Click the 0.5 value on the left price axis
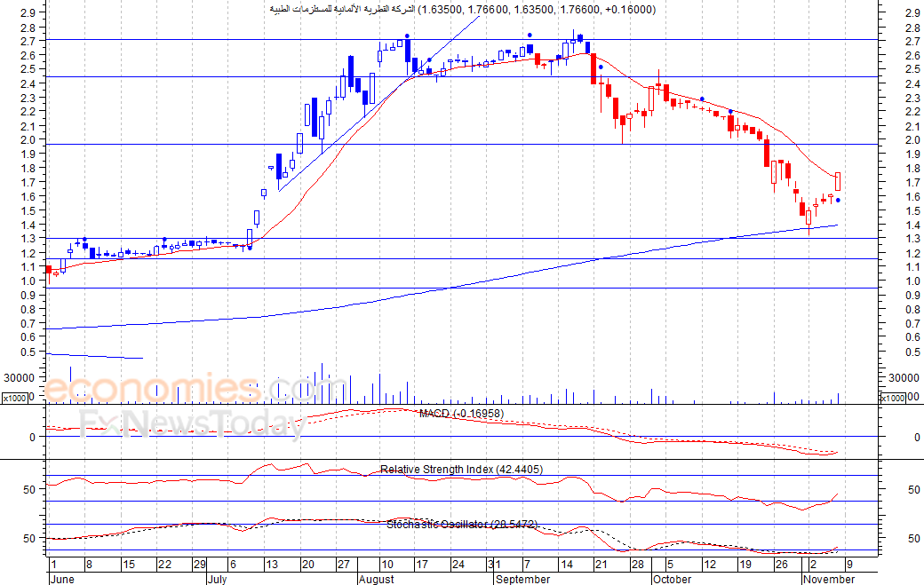Viewport: 924px width, 585px height. [x=28, y=352]
